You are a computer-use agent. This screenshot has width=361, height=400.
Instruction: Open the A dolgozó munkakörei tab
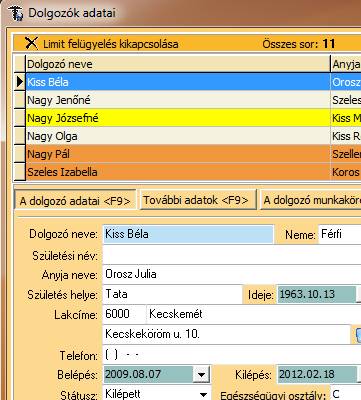pyautogui.click(x=311, y=200)
